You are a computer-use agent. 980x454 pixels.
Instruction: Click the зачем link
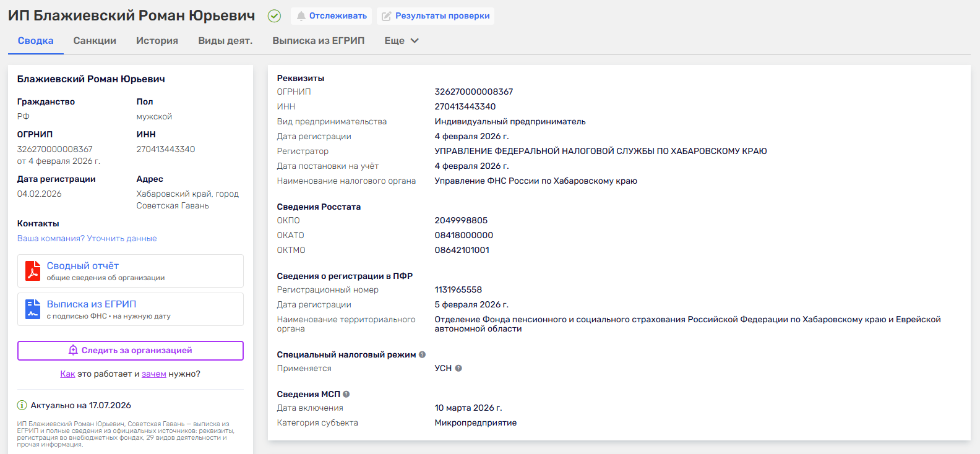[x=154, y=374]
